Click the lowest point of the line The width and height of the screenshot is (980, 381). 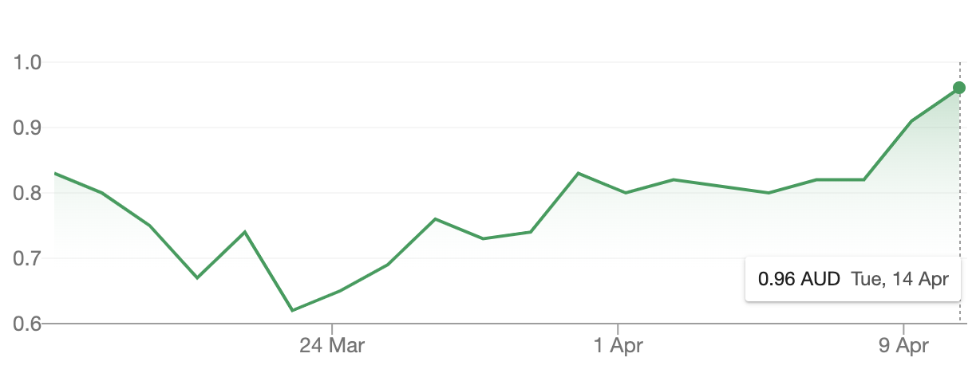pos(292,310)
